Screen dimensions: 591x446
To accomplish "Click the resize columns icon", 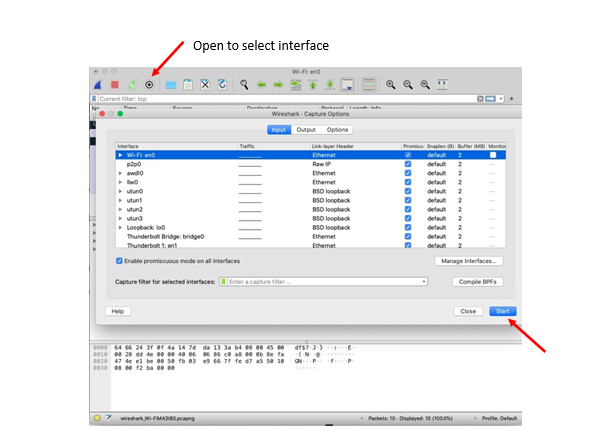I will [x=442, y=84].
